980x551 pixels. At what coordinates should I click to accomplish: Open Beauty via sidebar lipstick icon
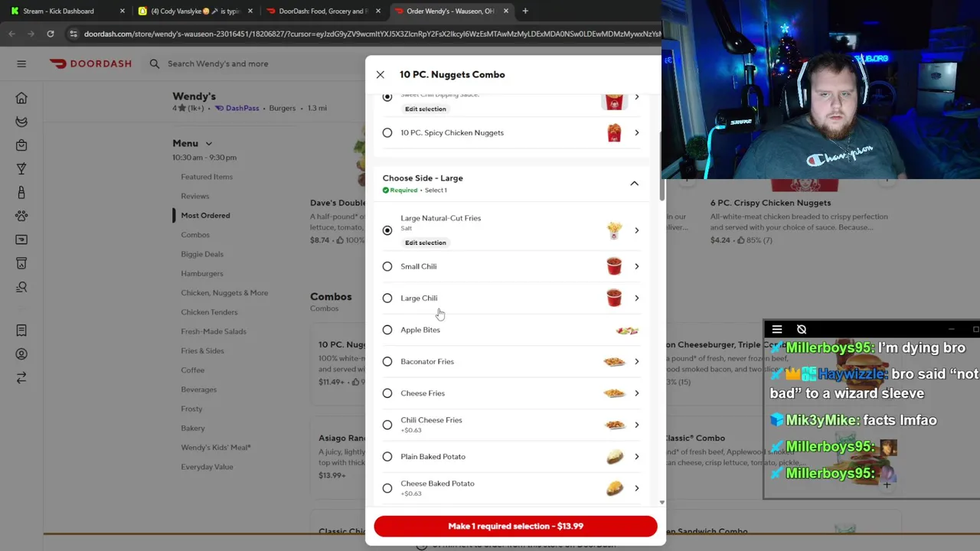tap(21, 193)
